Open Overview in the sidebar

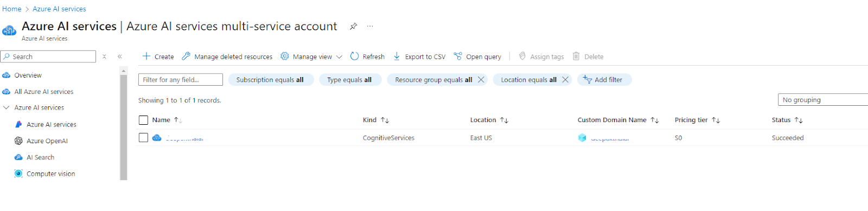[28, 75]
